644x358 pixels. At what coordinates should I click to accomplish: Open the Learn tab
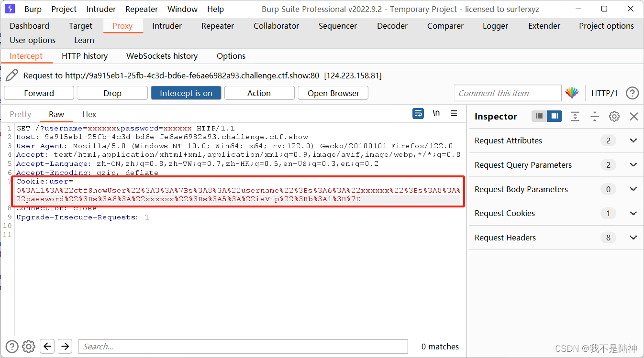point(84,40)
